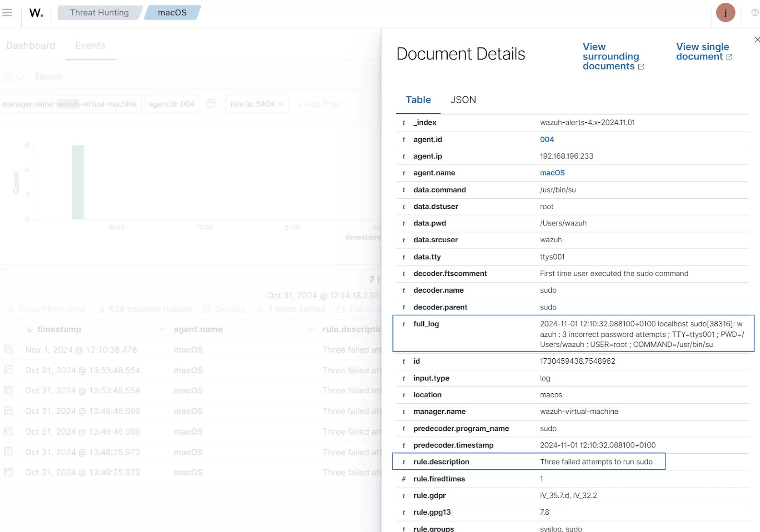The image size is (760, 532).
Task: Click field type icon for data.pwd
Action: pos(404,224)
